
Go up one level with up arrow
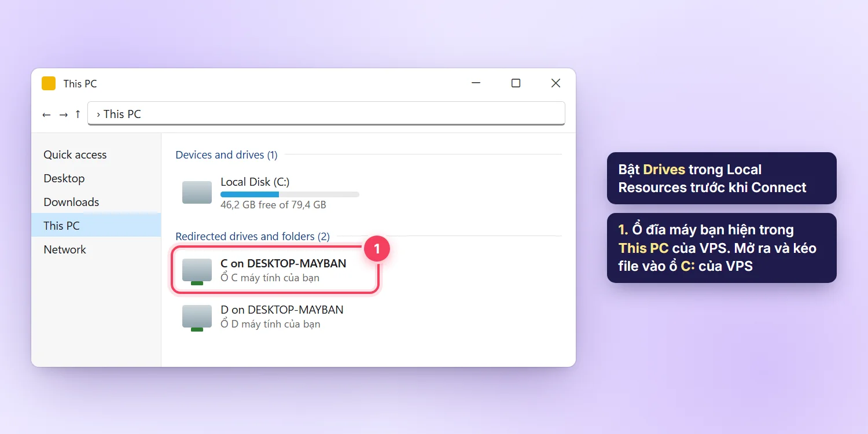tap(78, 114)
